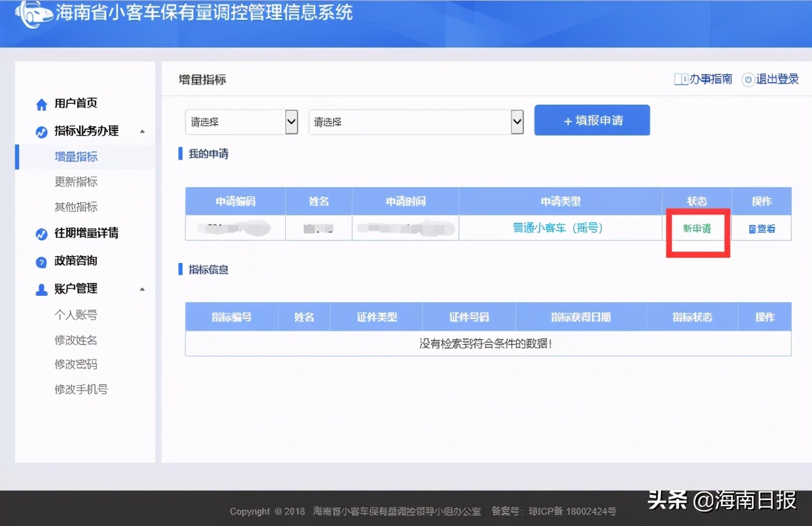
Task: Click the 办事指南 document icon
Action: click(681, 79)
